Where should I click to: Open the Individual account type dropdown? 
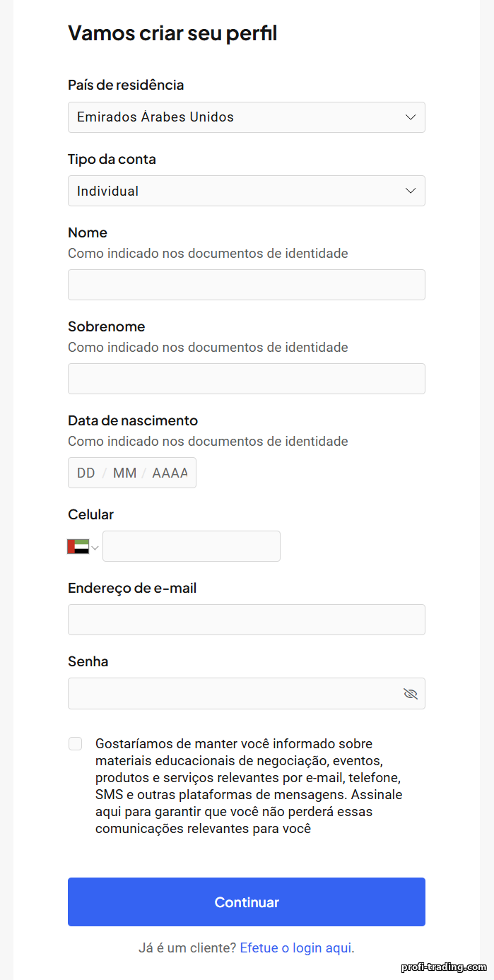[x=247, y=191]
